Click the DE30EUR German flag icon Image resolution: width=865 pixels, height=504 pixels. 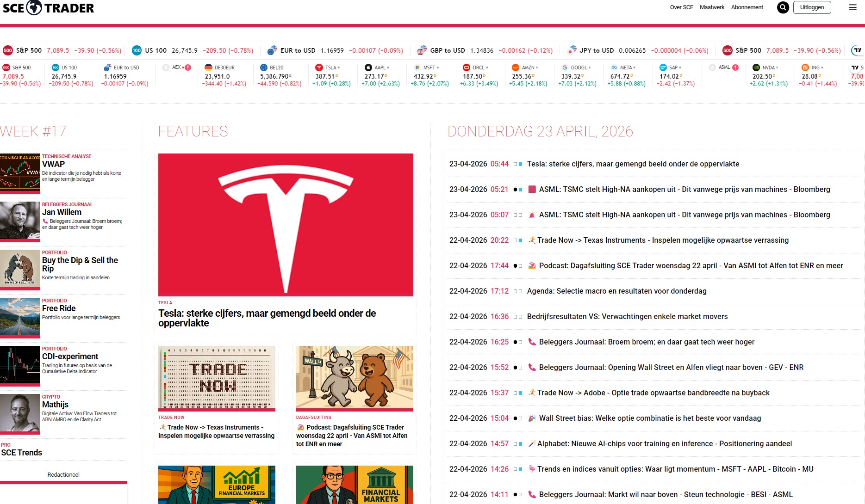208,68
